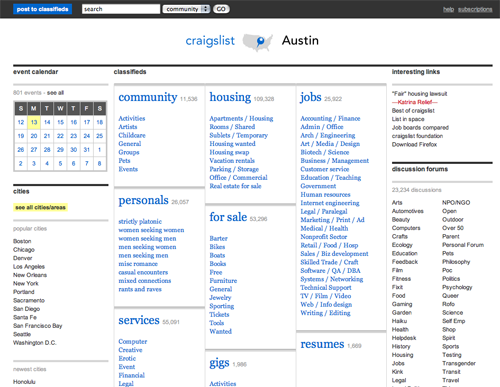Click the craigslist logo text
The image size is (500, 387).
point(210,41)
